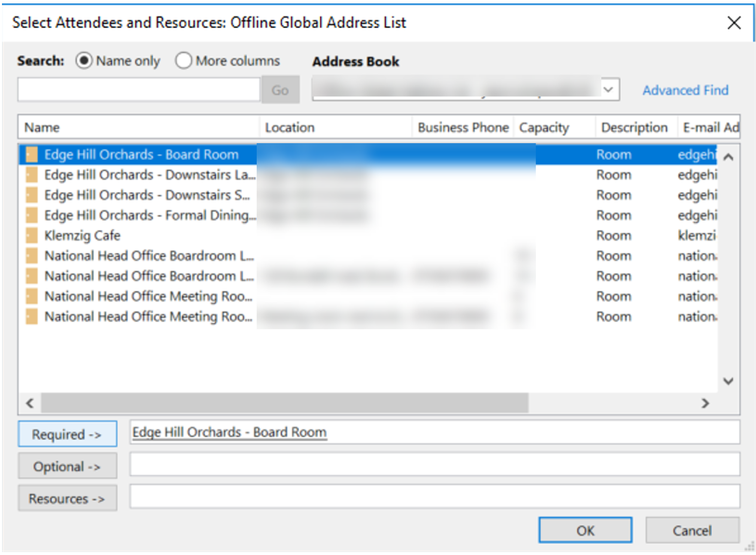Click the room icon beside National Head Office Boardroom
Image resolution: width=756 pixels, height=555 pixels.
coord(31,255)
